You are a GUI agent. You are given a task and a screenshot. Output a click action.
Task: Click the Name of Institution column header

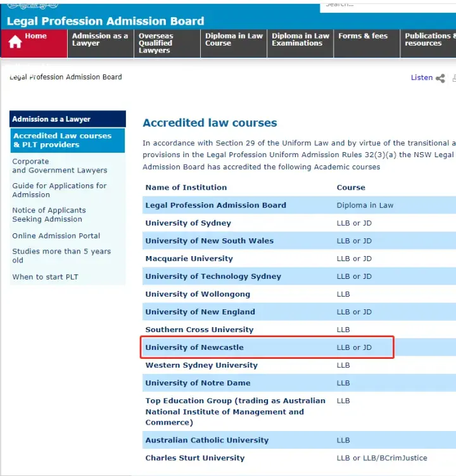186,188
